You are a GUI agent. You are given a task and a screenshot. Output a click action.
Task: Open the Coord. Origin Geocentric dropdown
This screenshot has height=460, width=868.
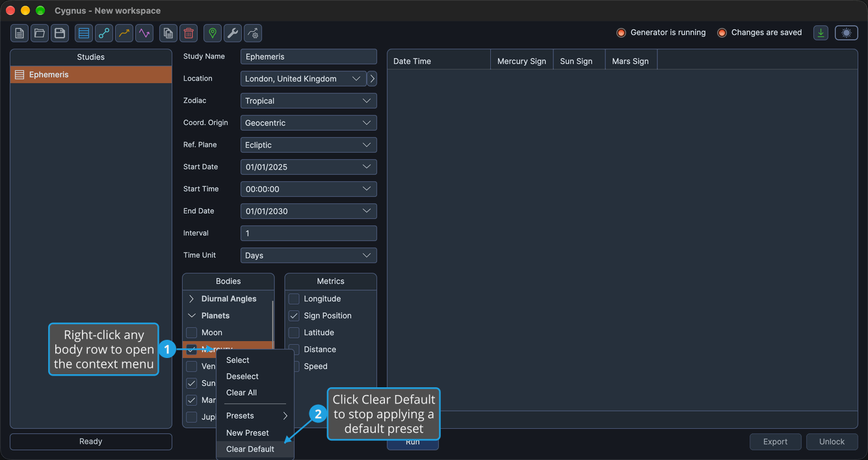coord(309,123)
